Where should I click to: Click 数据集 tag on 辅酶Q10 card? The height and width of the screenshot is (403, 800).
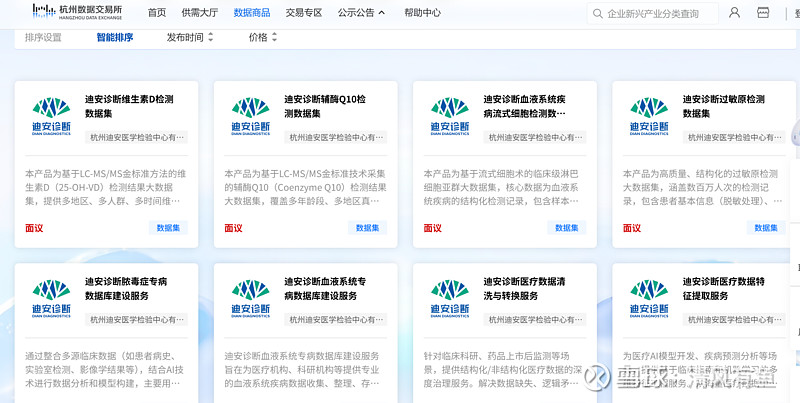[367, 228]
